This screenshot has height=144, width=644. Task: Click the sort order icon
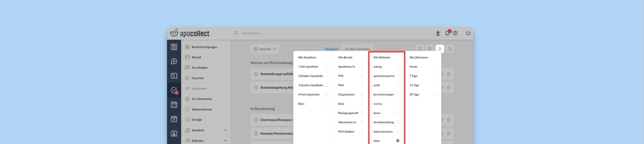coord(430,49)
